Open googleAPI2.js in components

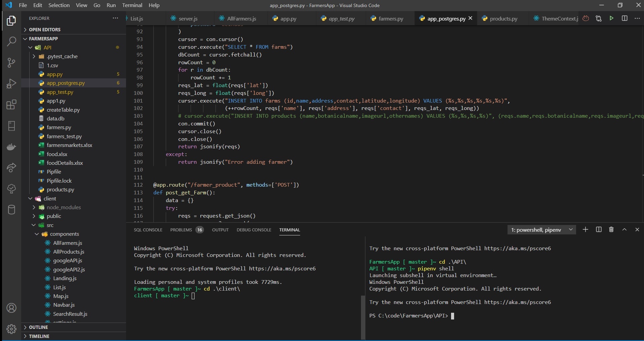(x=74, y=269)
